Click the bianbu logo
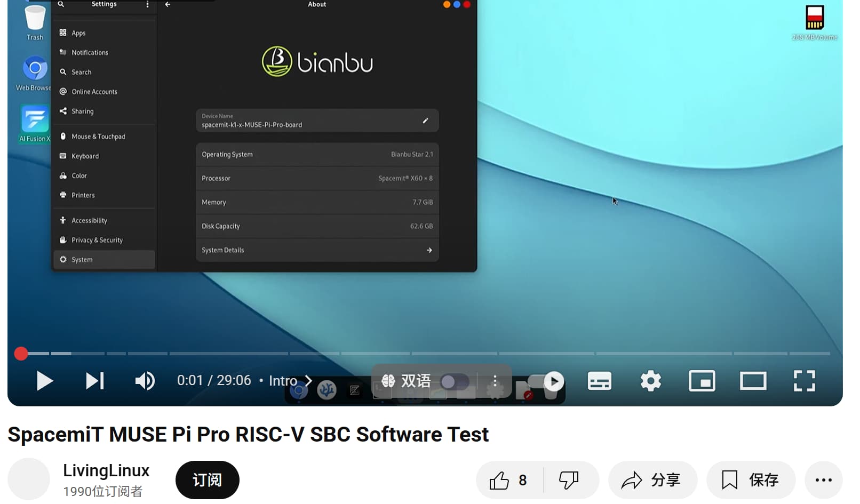Viewport: 860px width, 504px height. tap(317, 61)
